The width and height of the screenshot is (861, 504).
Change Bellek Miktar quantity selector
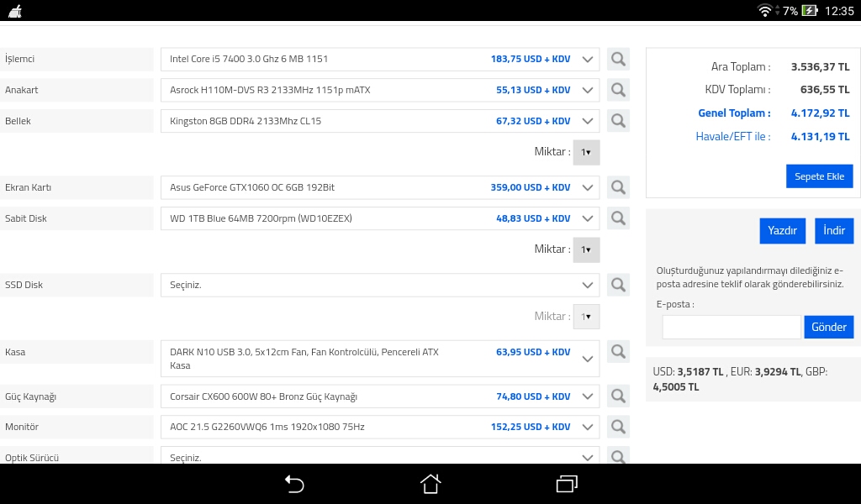[586, 153]
